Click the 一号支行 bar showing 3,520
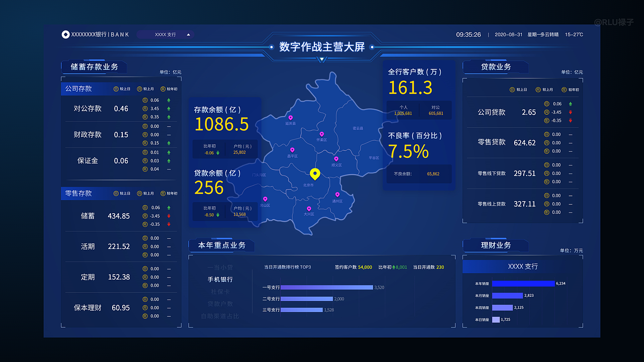 click(327, 288)
